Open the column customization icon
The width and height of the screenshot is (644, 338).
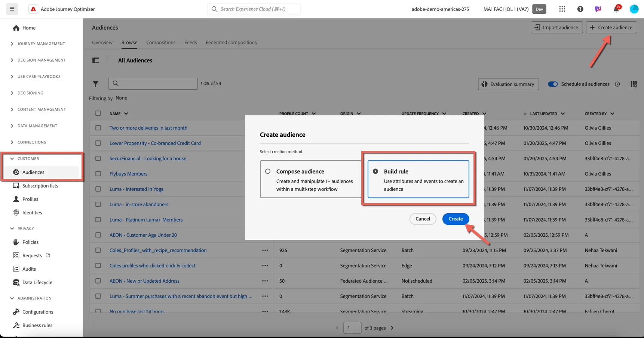coord(634,84)
